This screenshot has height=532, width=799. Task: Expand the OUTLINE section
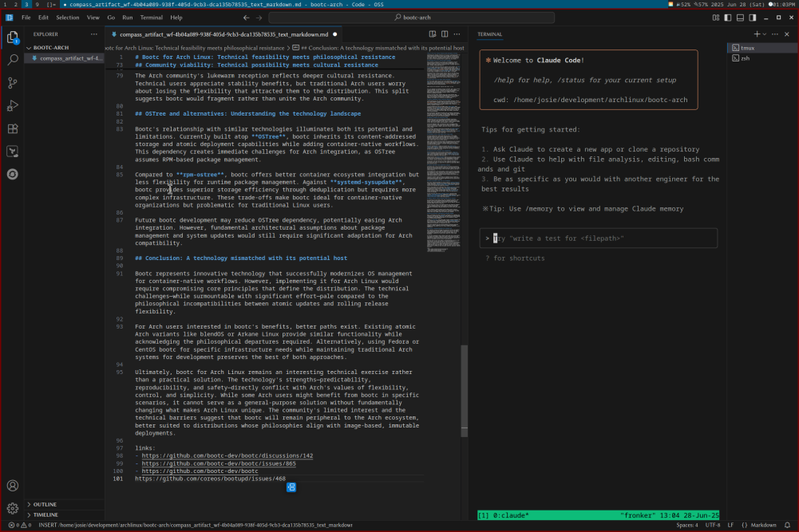pos(45,504)
